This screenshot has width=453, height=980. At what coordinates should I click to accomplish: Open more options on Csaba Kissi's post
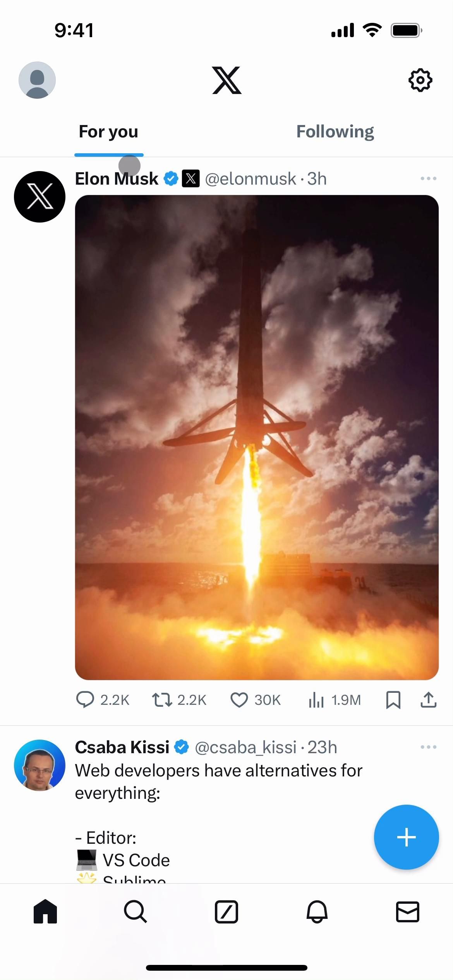pyautogui.click(x=428, y=747)
